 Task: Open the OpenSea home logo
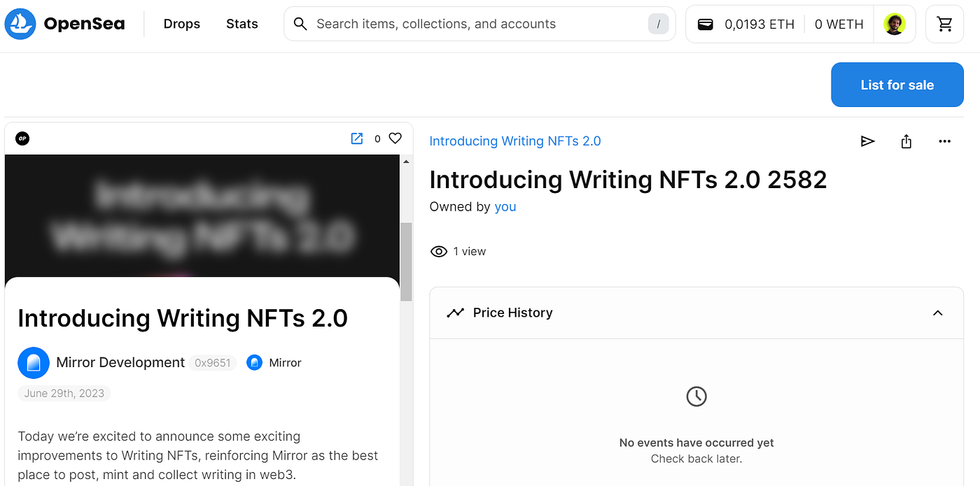(64, 24)
